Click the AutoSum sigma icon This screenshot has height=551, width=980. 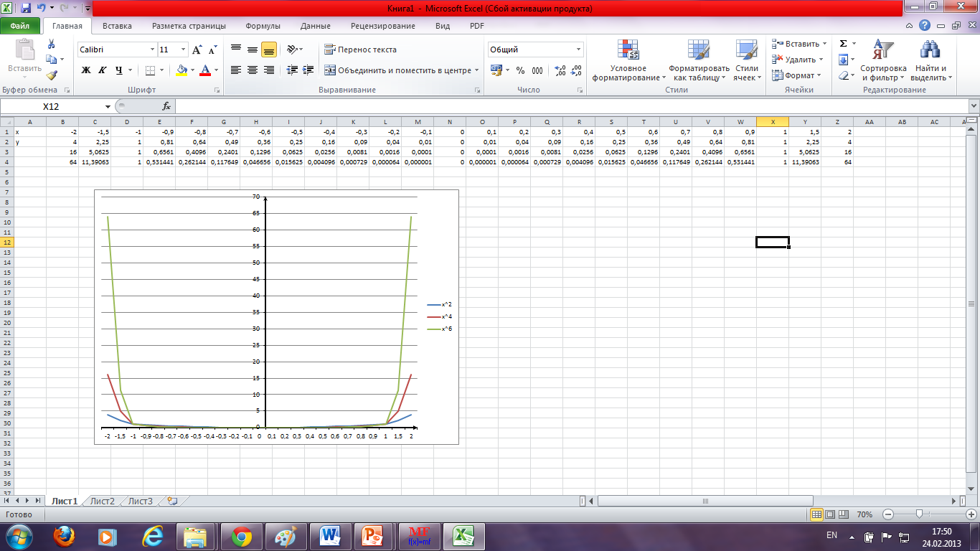tap(844, 44)
